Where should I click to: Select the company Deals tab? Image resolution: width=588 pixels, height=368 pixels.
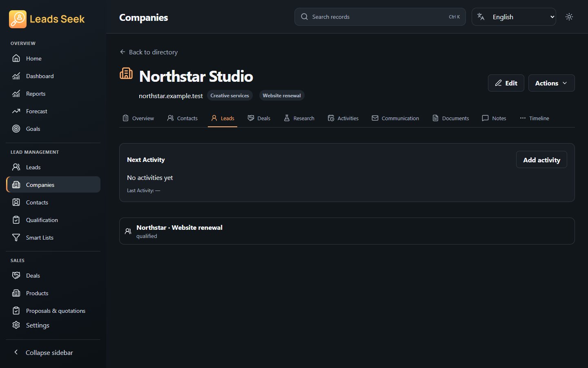click(259, 118)
